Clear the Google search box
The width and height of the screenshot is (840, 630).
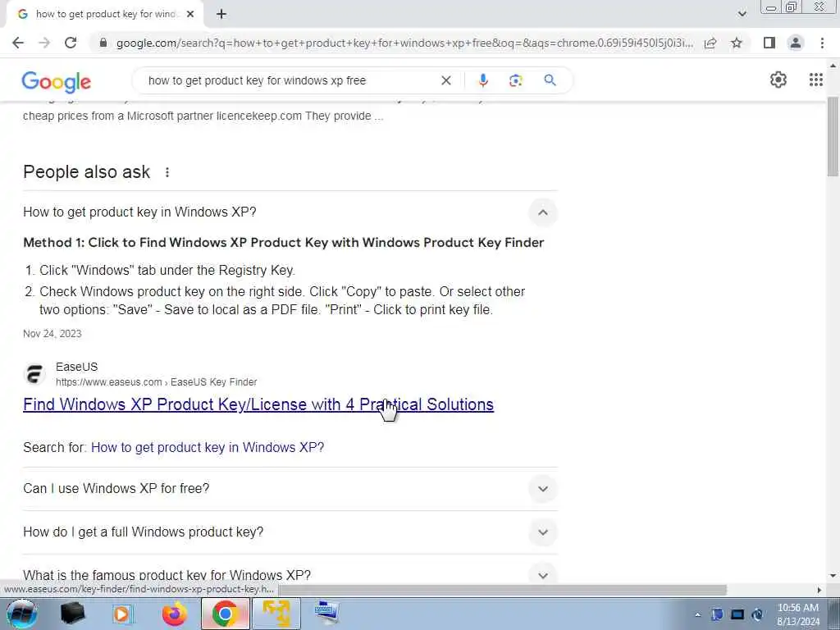tap(445, 80)
